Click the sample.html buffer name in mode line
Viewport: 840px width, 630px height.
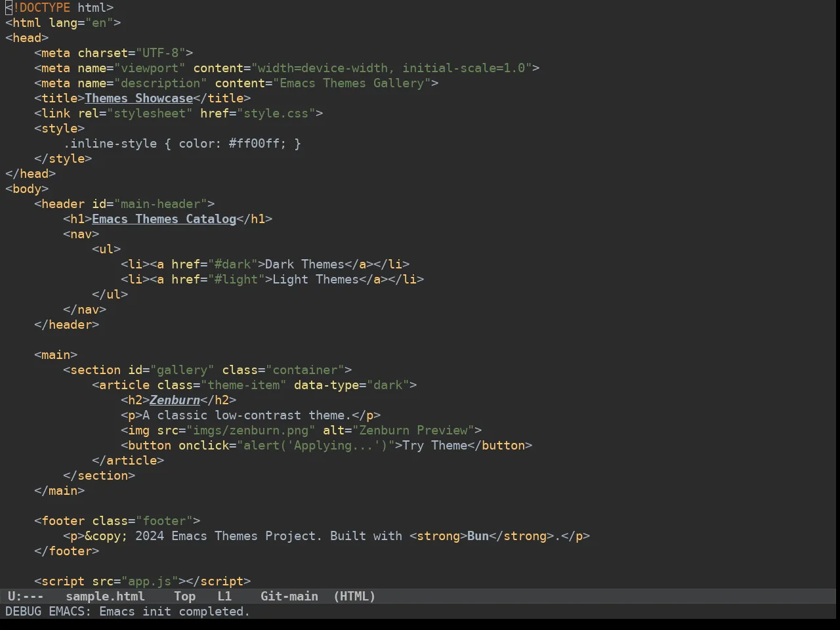click(105, 597)
